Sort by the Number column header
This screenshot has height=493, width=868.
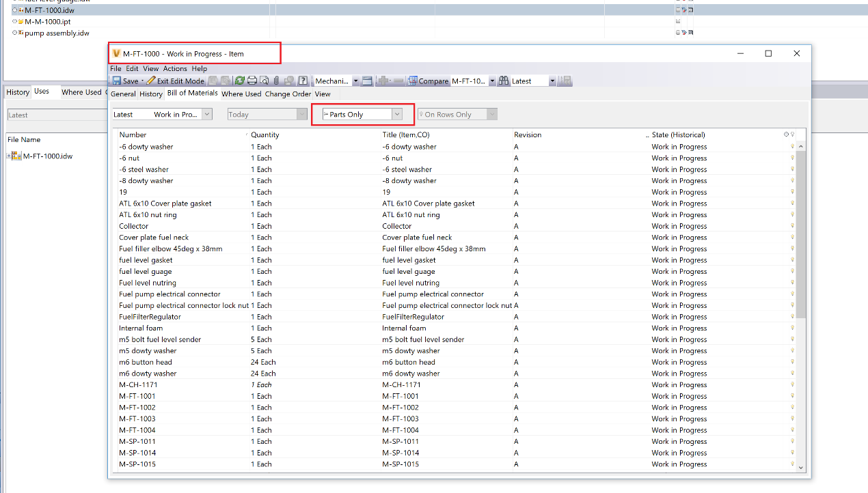(182, 135)
